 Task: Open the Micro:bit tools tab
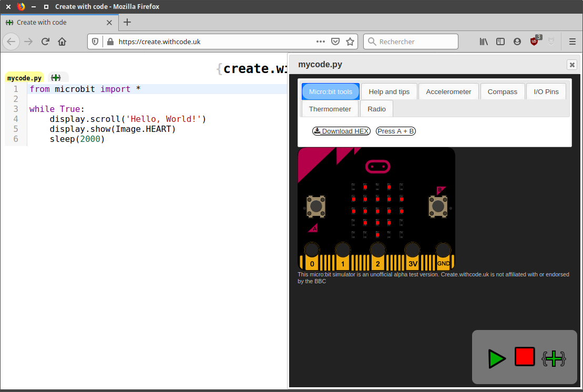click(331, 92)
